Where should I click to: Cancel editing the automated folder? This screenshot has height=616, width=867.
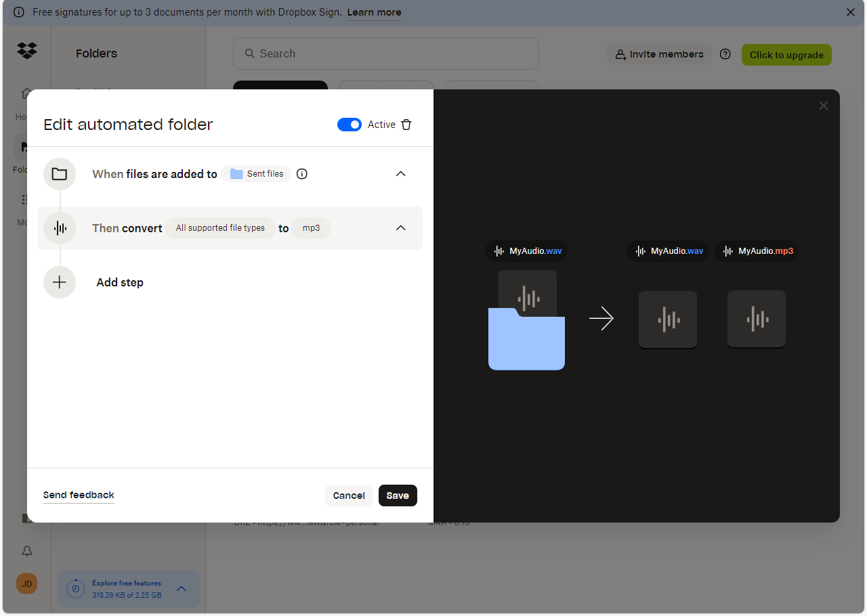coord(349,496)
